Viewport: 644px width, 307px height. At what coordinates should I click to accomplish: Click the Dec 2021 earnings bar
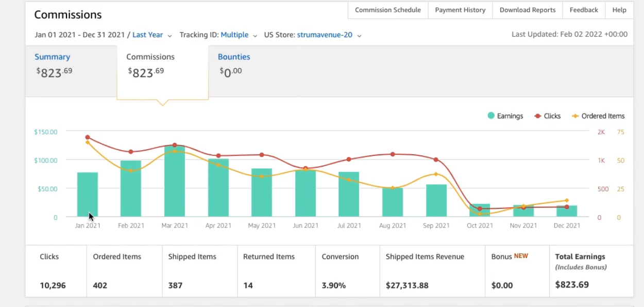coord(567,211)
